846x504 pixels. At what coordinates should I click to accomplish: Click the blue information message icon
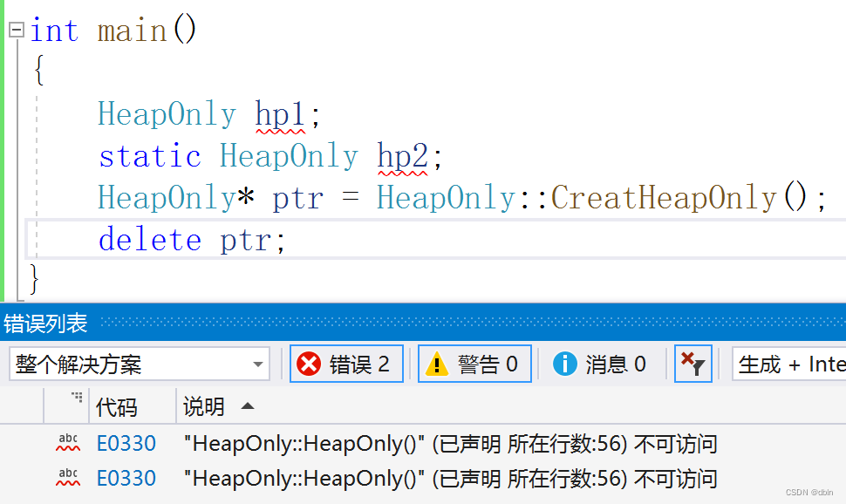pyautogui.click(x=565, y=364)
